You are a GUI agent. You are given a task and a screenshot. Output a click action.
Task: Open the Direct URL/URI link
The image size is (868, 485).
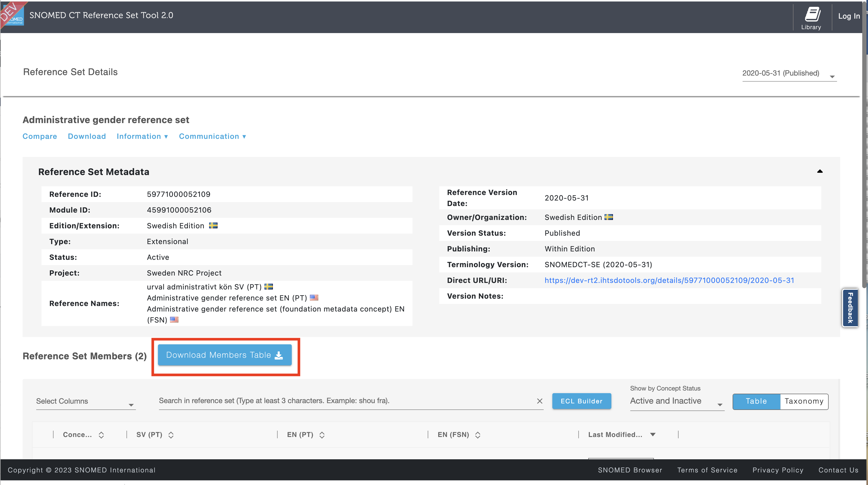(x=669, y=280)
